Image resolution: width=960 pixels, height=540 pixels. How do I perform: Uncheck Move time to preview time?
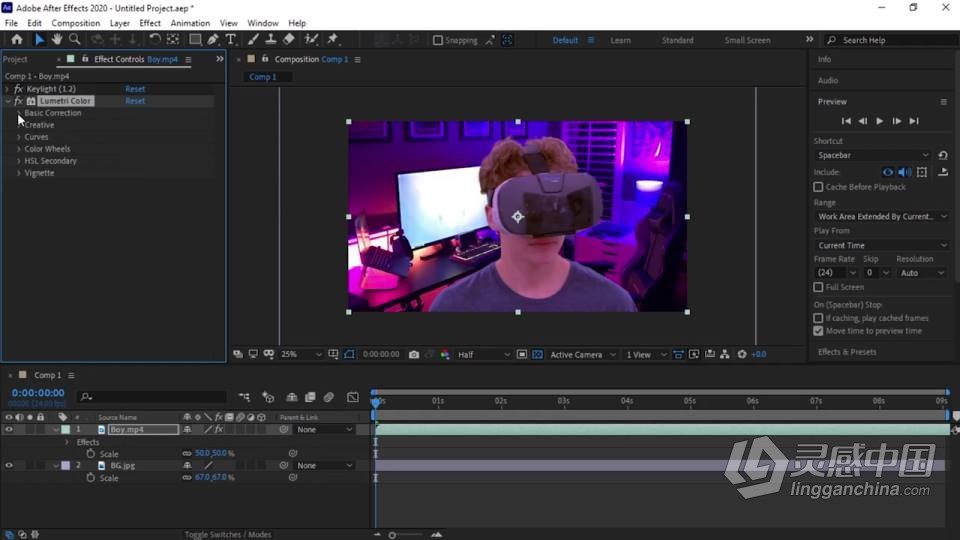pyautogui.click(x=818, y=331)
